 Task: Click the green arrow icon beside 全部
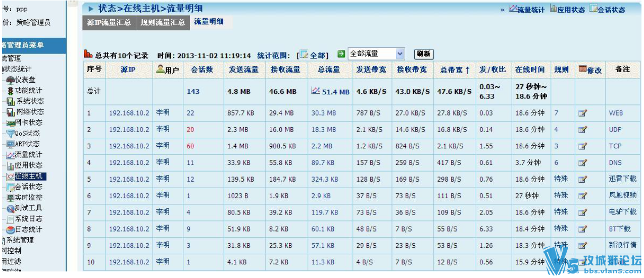[341, 53]
